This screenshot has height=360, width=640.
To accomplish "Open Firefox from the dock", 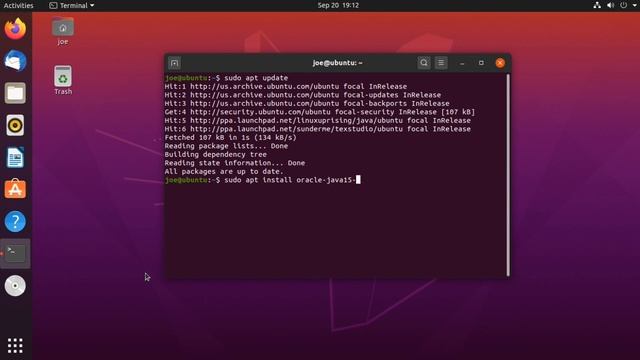I will click(15, 29).
